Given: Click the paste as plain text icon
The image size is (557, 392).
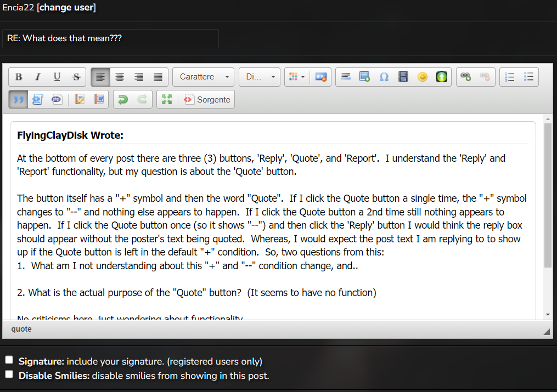Looking at the screenshot, I should [80, 100].
